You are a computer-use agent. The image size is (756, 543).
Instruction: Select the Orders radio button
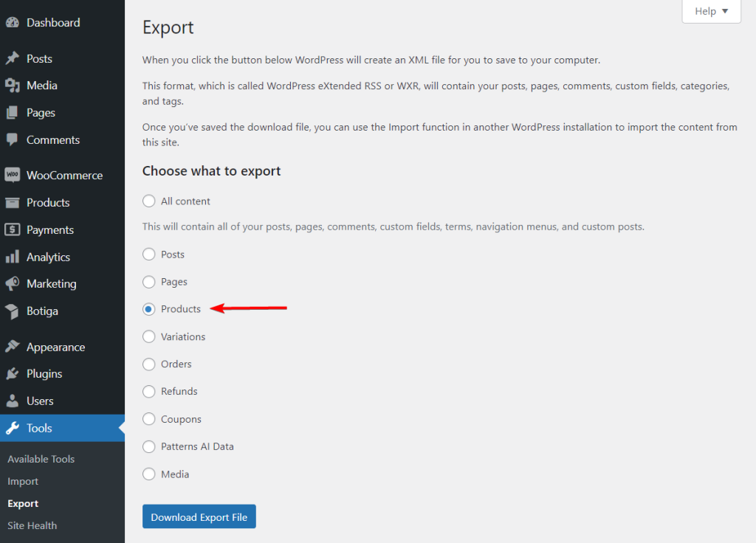(149, 364)
